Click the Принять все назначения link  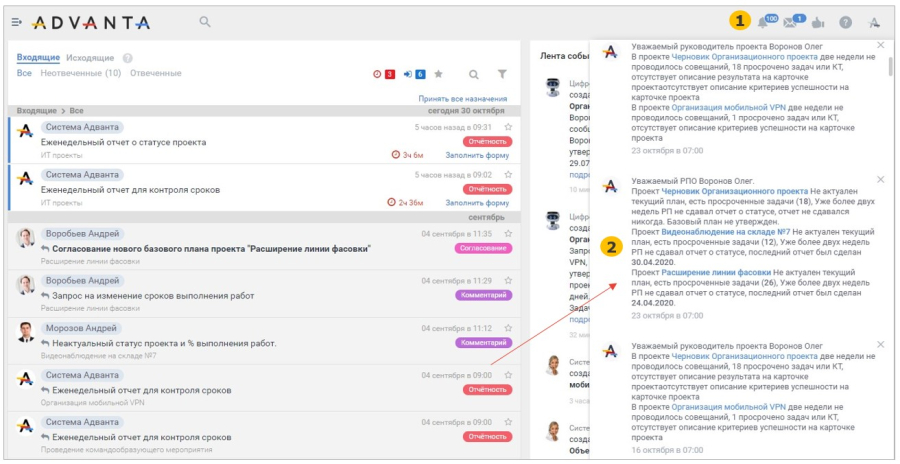click(463, 99)
